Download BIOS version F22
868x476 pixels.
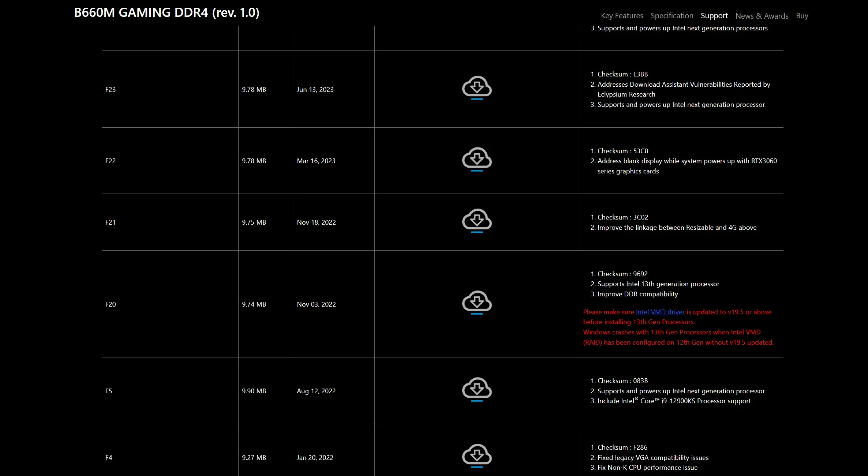(x=477, y=159)
